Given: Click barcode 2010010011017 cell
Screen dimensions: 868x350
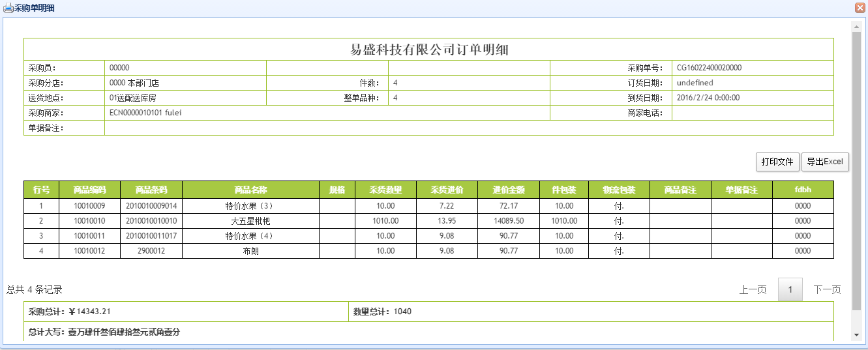Looking at the screenshot, I should pos(151,236).
